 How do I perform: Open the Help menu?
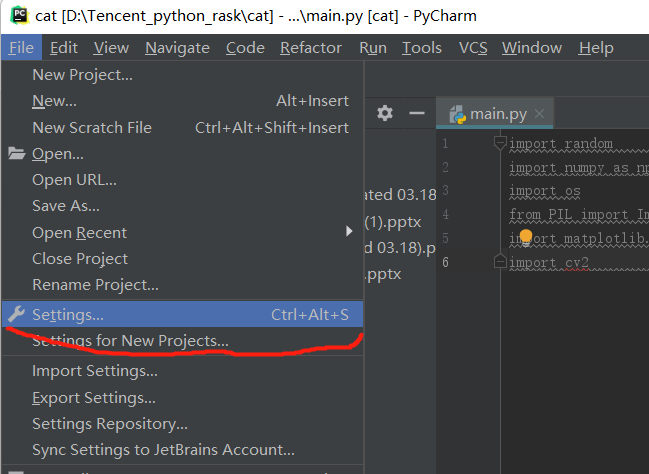click(x=596, y=48)
